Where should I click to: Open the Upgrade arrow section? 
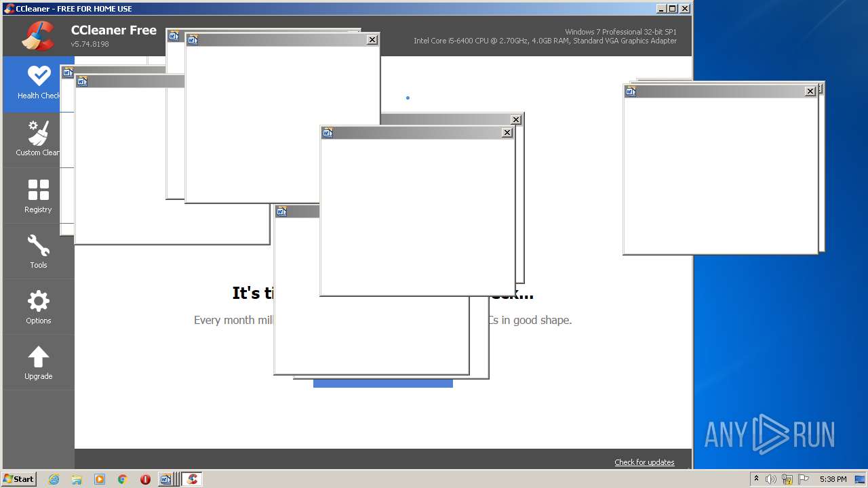pyautogui.click(x=38, y=363)
